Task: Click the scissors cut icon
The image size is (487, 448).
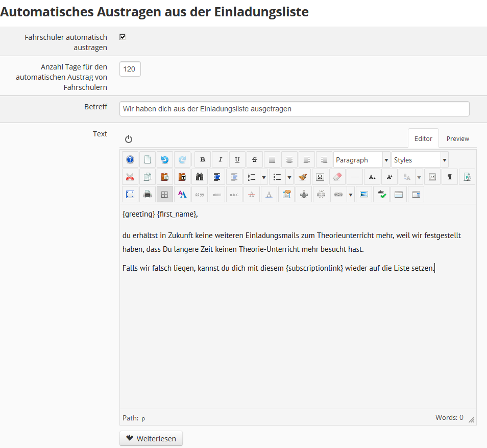Action: coord(130,177)
